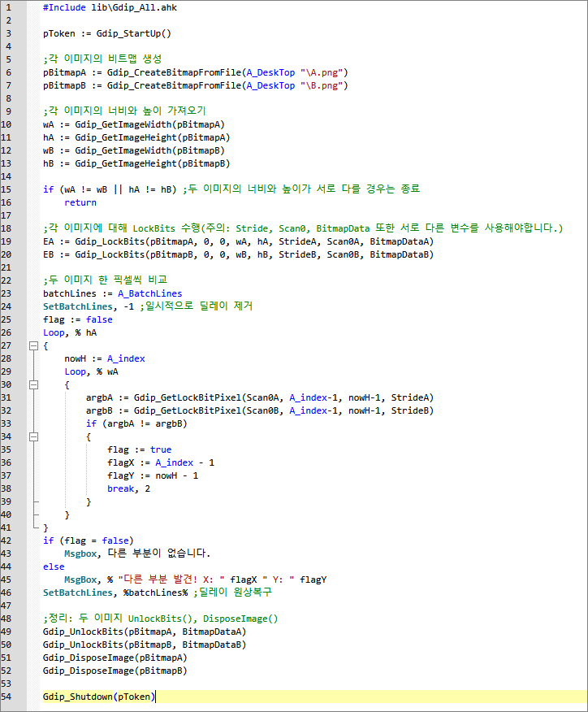The height and width of the screenshot is (712, 588).
Task: Click Gdip_GetImageWidth(pBitmapB) on line 12
Action: pos(149,150)
